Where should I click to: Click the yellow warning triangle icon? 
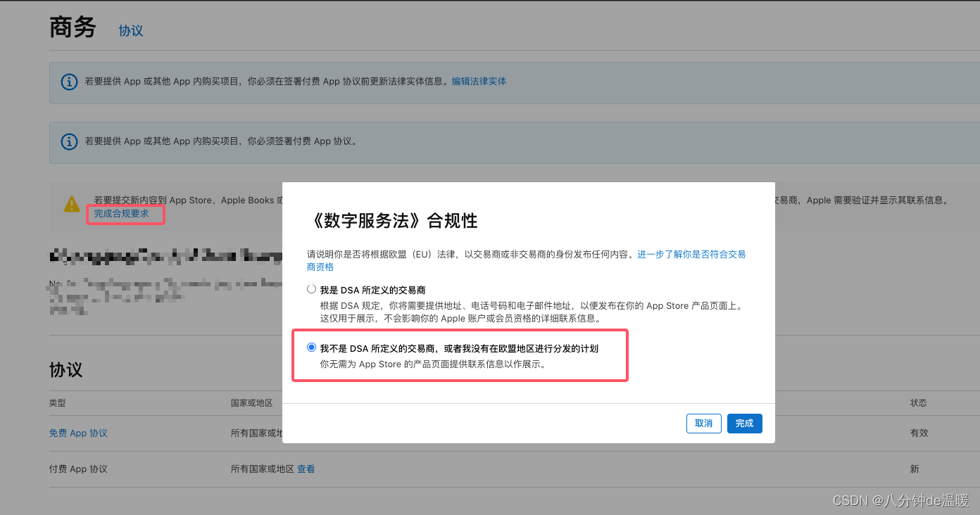(72, 205)
